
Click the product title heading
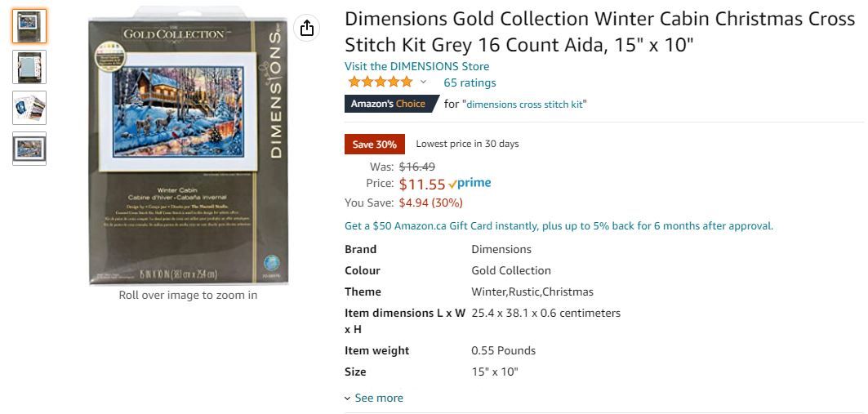coord(599,31)
